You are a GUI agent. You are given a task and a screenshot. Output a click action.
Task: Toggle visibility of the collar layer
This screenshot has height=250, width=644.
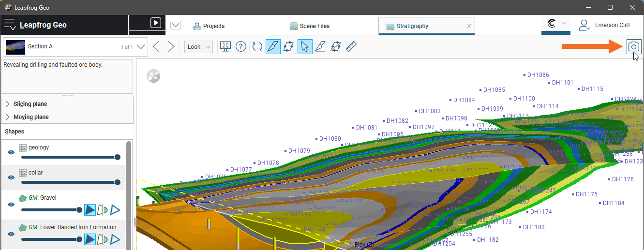(11, 177)
